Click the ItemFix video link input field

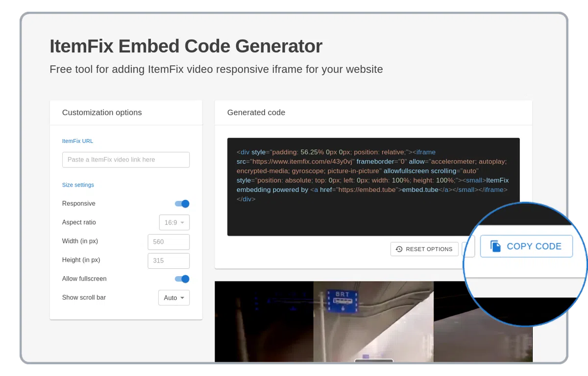[125, 160]
